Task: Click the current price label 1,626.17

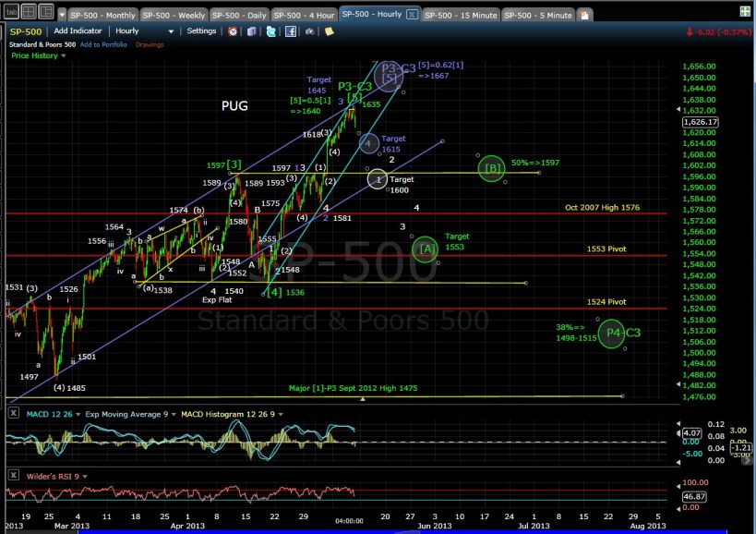Action: tap(700, 122)
